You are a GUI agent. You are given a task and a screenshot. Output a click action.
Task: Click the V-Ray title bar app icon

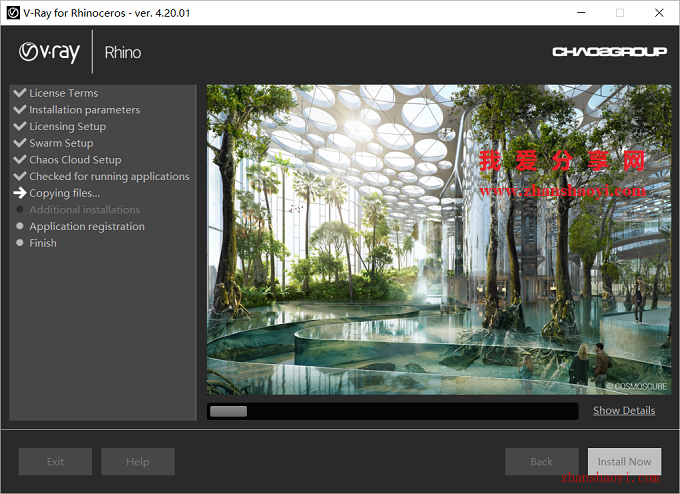tap(13, 13)
